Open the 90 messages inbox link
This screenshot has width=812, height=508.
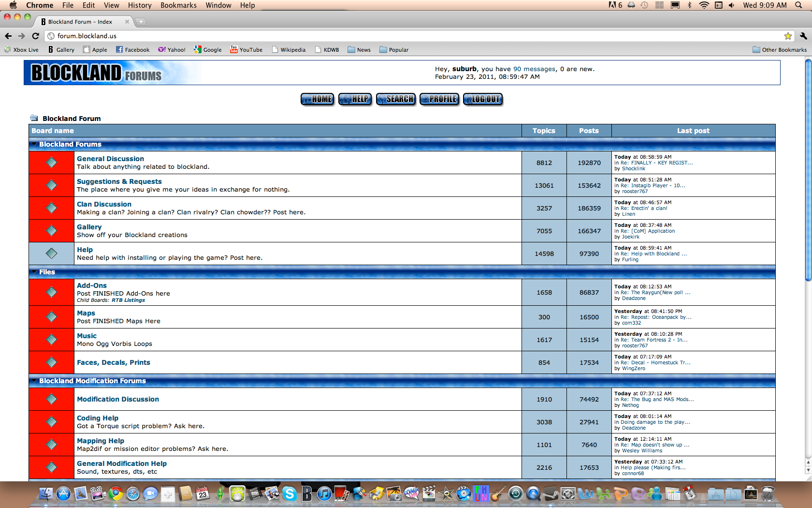click(534, 69)
